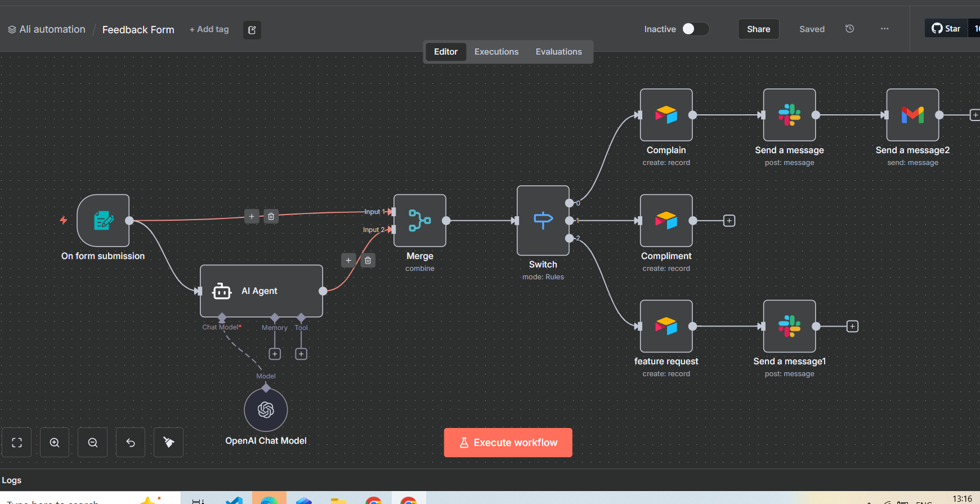The image size is (980, 504).
Task: Switch to the Executions tab
Action: click(x=496, y=52)
